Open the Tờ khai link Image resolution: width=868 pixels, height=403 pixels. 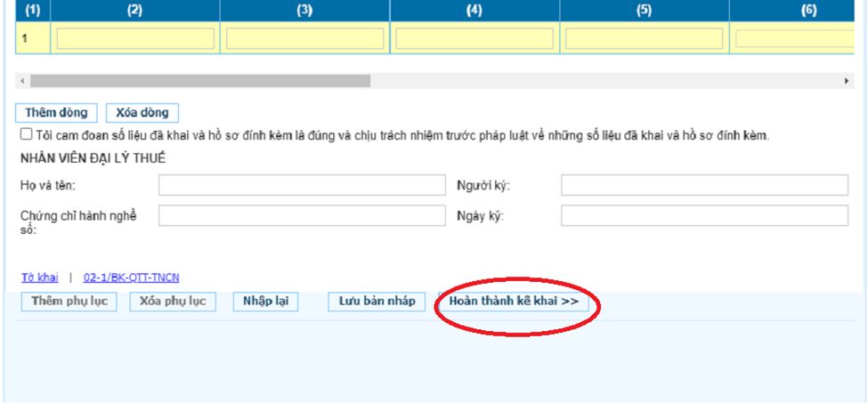point(40,278)
